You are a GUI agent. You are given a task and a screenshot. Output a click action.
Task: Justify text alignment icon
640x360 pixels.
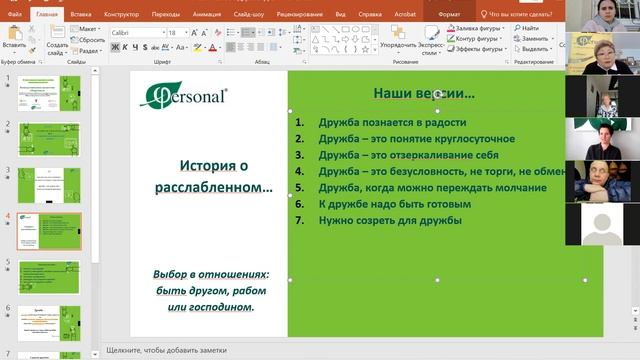click(260, 47)
